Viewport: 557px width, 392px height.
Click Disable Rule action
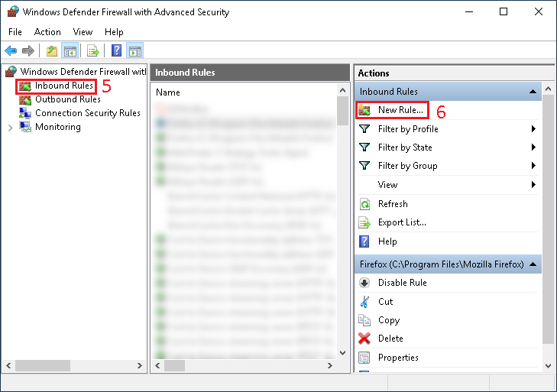[403, 283]
